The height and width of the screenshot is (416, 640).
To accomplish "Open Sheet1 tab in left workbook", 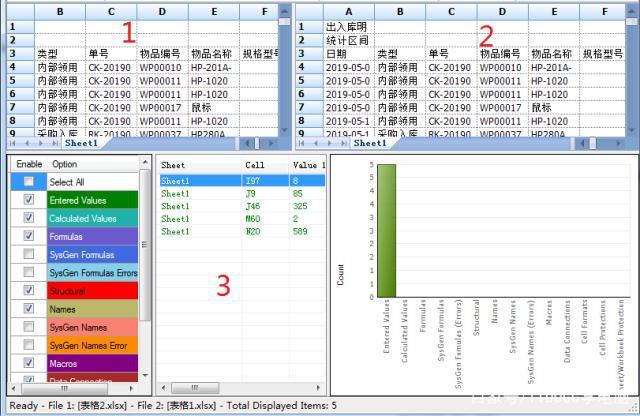I will [81, 143].
